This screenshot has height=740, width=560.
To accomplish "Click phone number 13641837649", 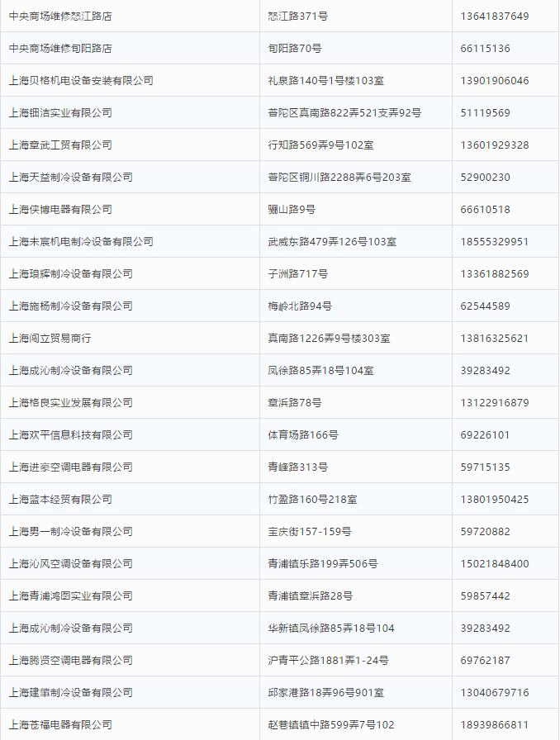I will pyautogui.click(x=495, y=16).
